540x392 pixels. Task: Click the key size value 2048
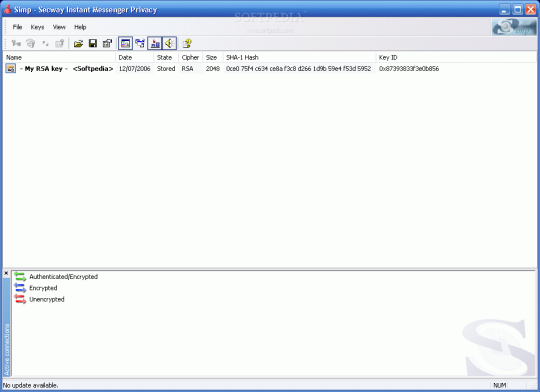pyautogui.click(x=212, y=69)
